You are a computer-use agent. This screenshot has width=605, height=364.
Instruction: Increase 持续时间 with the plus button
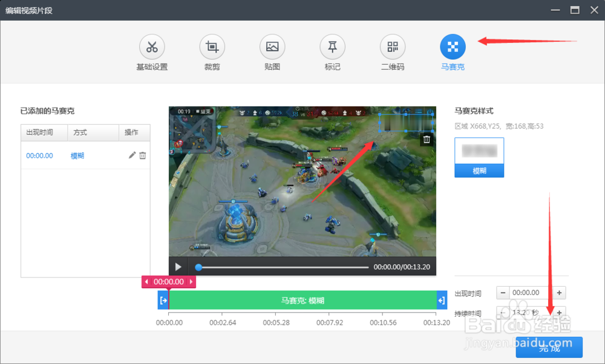[x=560, y=313]
